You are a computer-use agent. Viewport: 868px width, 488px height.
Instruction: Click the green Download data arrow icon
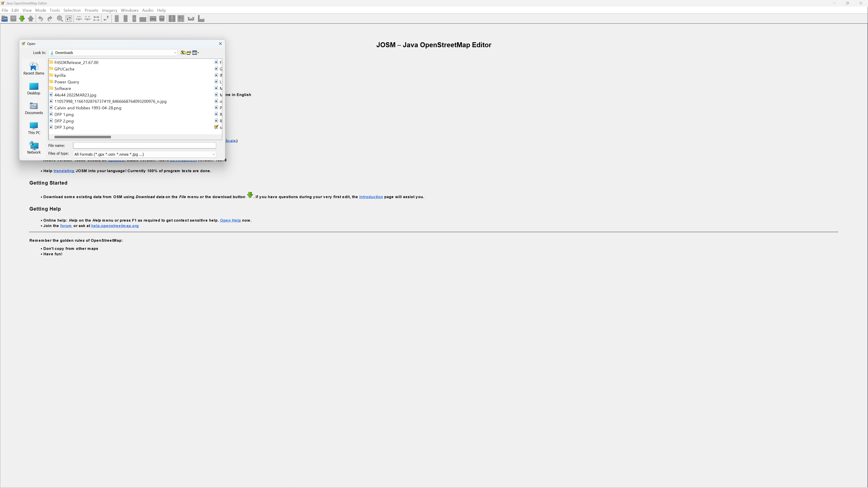(22, 19)
